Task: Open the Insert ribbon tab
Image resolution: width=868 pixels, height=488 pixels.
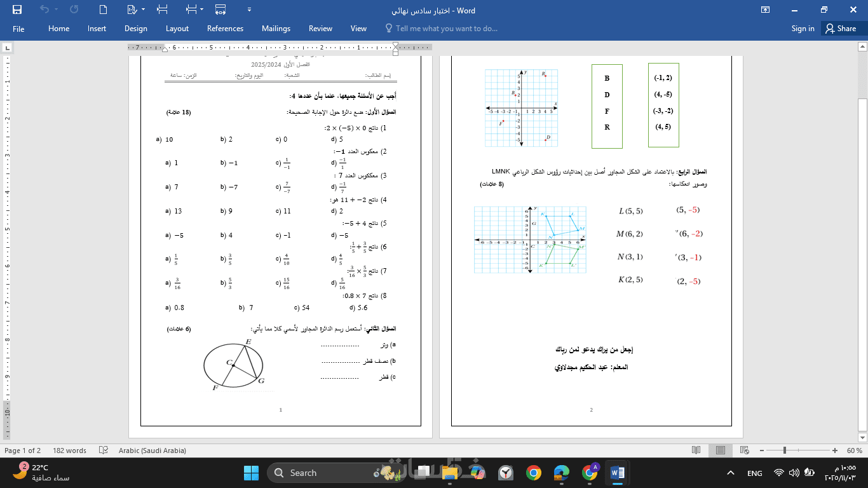Action: [97, 29]
